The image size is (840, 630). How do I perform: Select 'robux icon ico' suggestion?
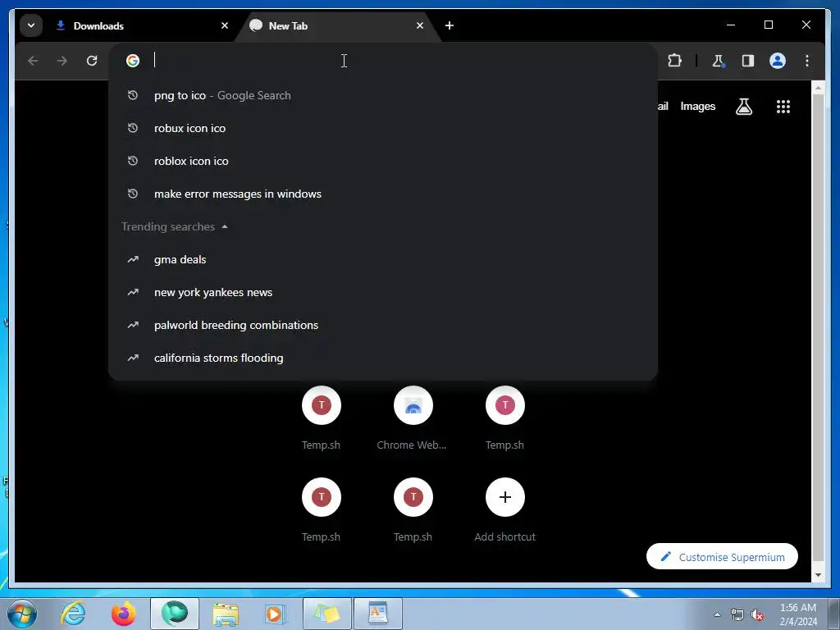tap(383, 128)
